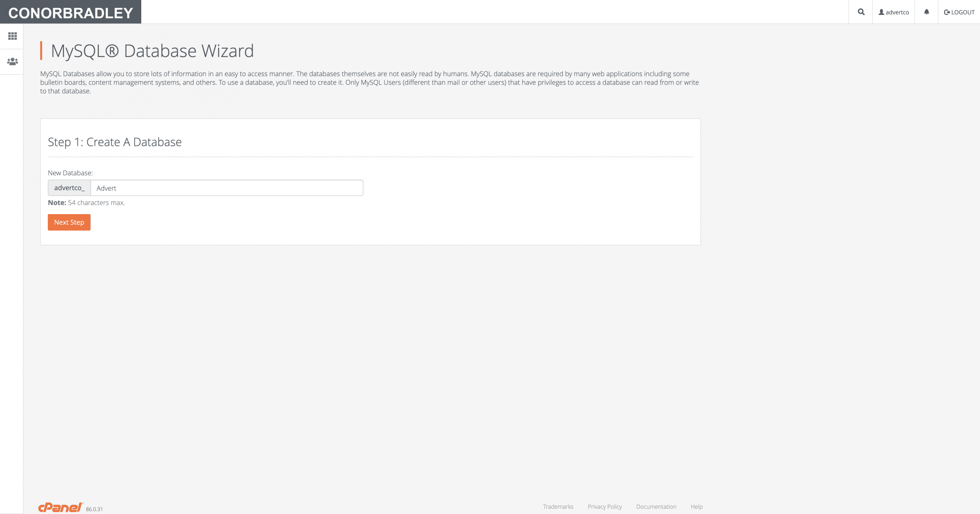980x514 pixels.
Task: Open User Manager people icon in sidebar
Action: (x=12, y=61)
